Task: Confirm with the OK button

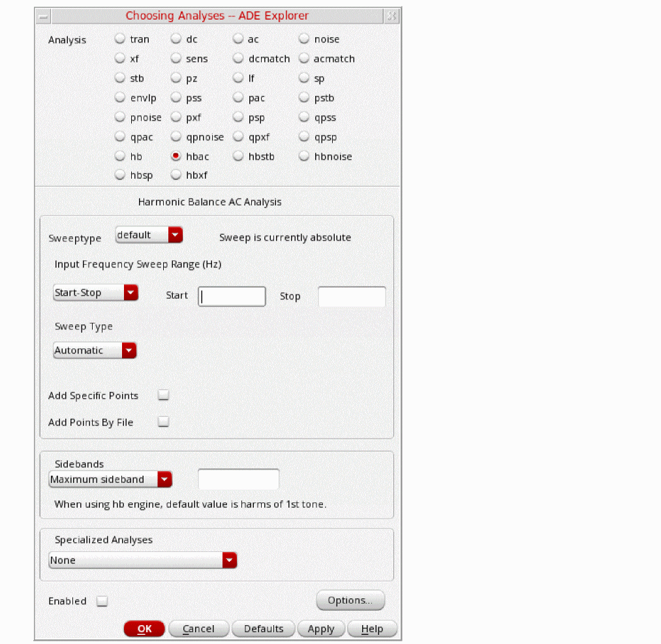Action: (x=144, y=629)
